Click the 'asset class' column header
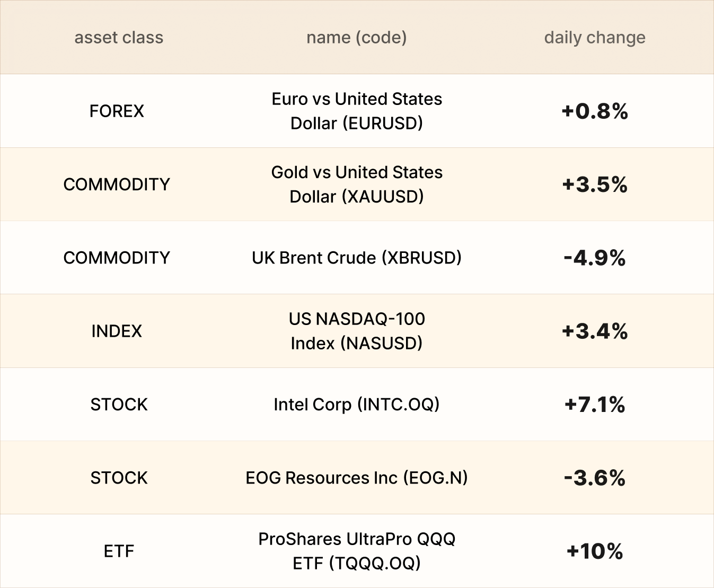 [x=119, y=38]
